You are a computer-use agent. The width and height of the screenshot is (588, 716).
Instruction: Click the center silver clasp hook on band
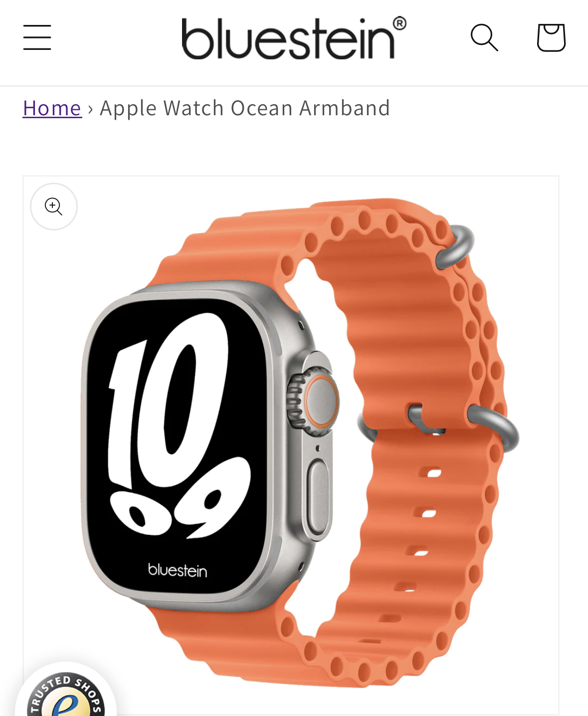[423, 418]
